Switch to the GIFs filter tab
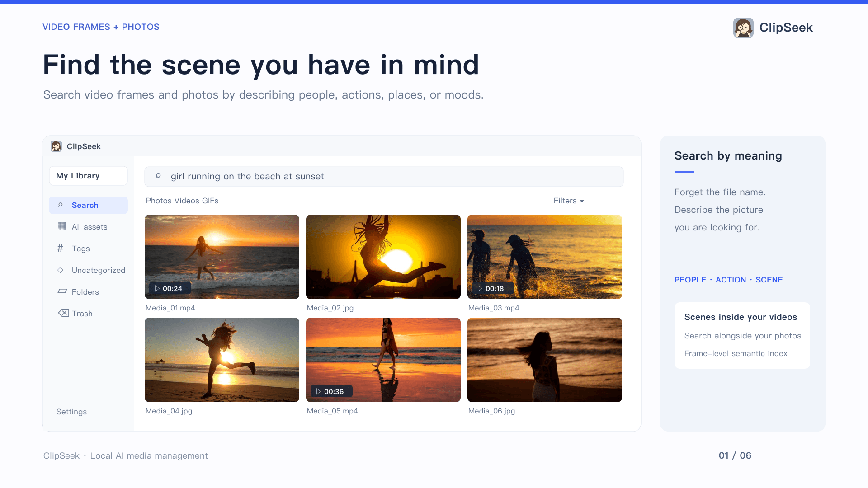The width and height of the screenshot is (868, 488). click(210, 201)
